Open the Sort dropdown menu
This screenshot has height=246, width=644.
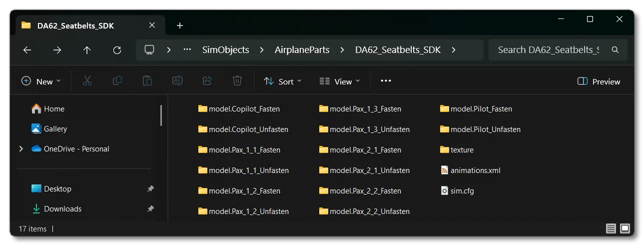pos(283,81)
